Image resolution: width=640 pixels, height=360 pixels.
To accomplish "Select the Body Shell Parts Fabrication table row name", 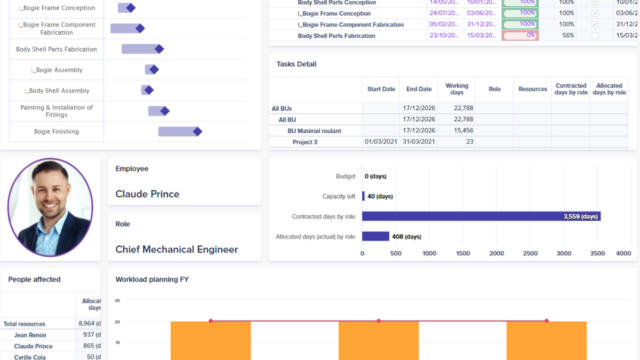I will [336, 36].
